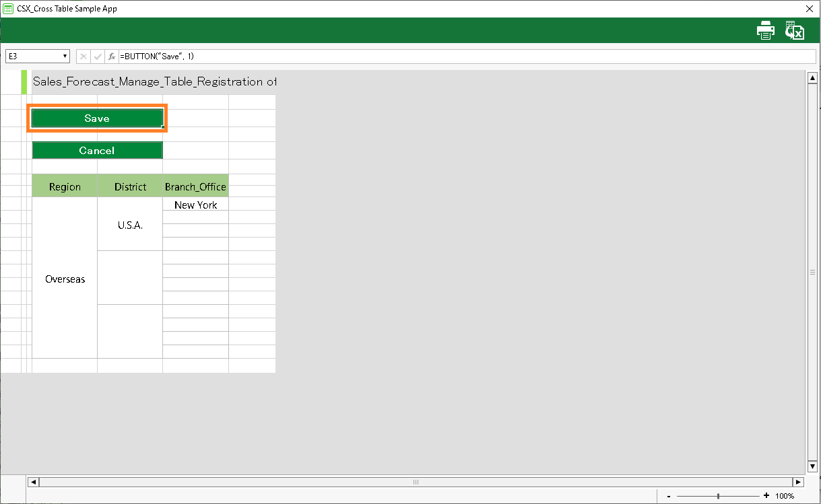Click the vertical scrollbar up arrow
821x504 pixels.
(812, 78)
